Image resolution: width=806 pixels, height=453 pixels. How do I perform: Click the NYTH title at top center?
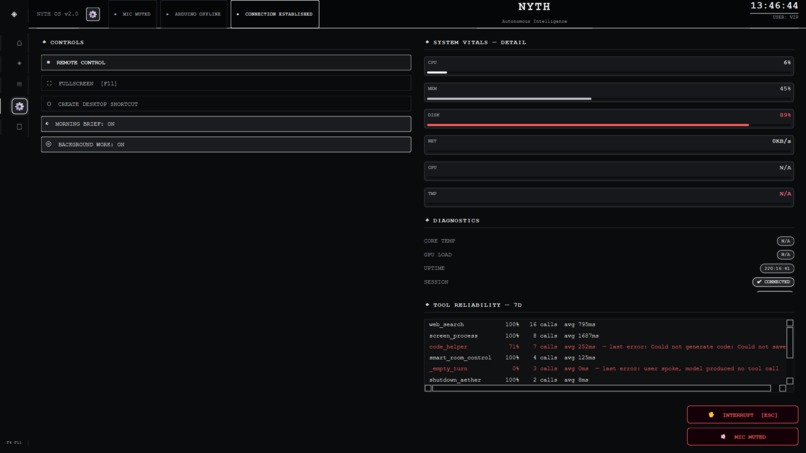pos(534,7)
